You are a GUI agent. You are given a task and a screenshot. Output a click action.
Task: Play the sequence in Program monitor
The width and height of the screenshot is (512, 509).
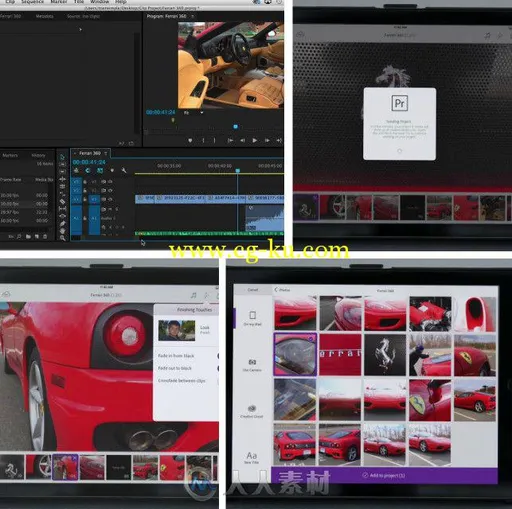click(x=255, y=140)
